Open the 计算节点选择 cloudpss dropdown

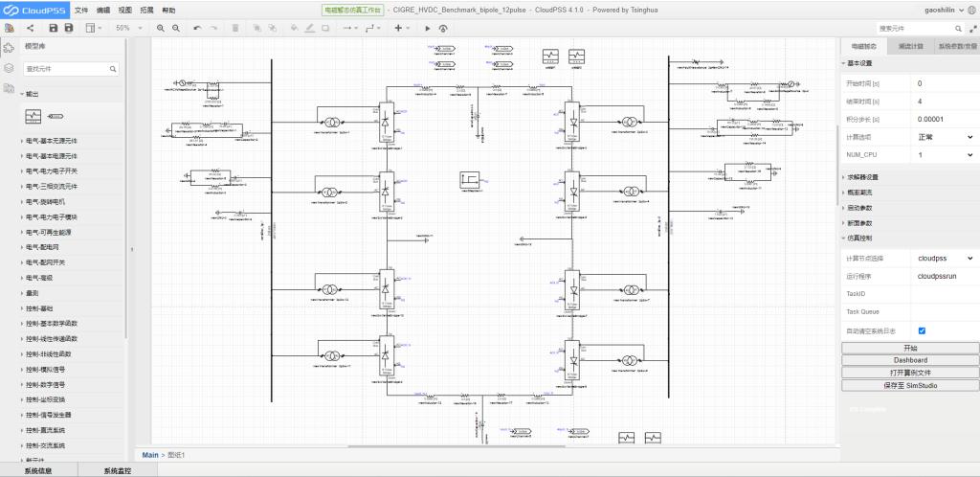945,258
